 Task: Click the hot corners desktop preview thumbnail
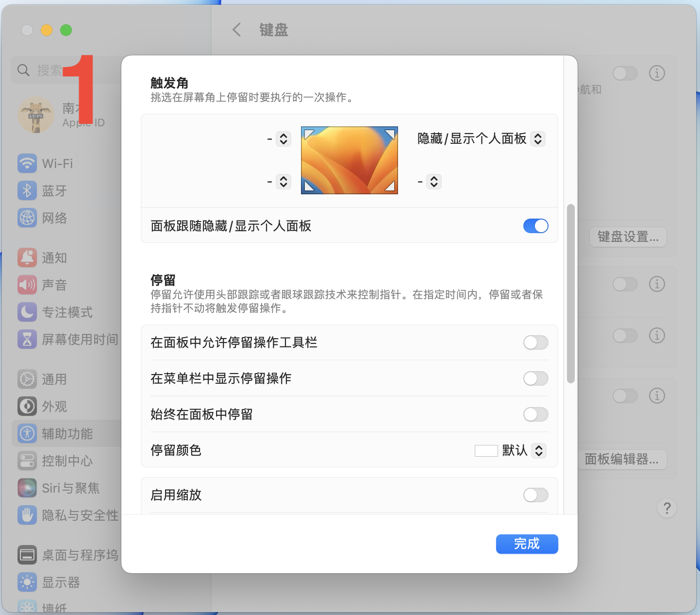350,160
